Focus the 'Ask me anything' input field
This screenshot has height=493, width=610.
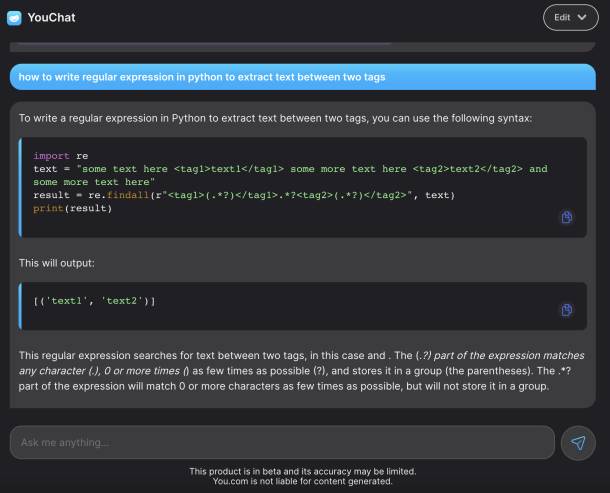click(282, 442)
